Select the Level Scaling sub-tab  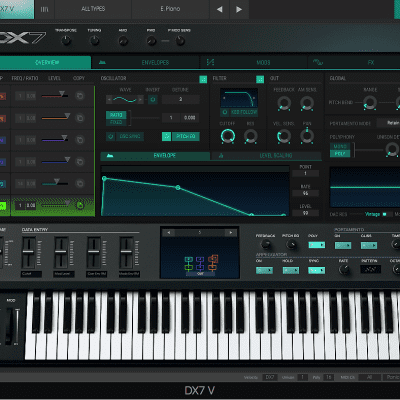pos(266,156)
